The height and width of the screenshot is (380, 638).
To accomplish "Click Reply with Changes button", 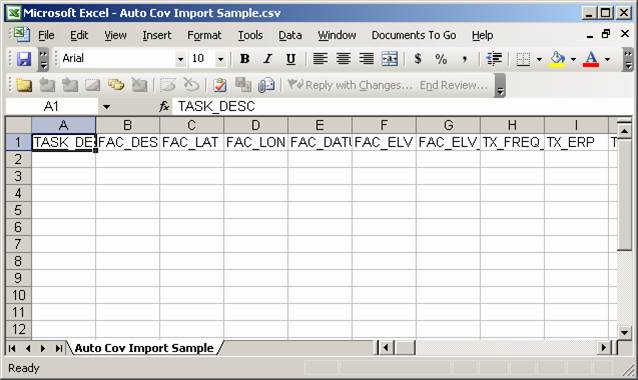I will click(350, 85).
